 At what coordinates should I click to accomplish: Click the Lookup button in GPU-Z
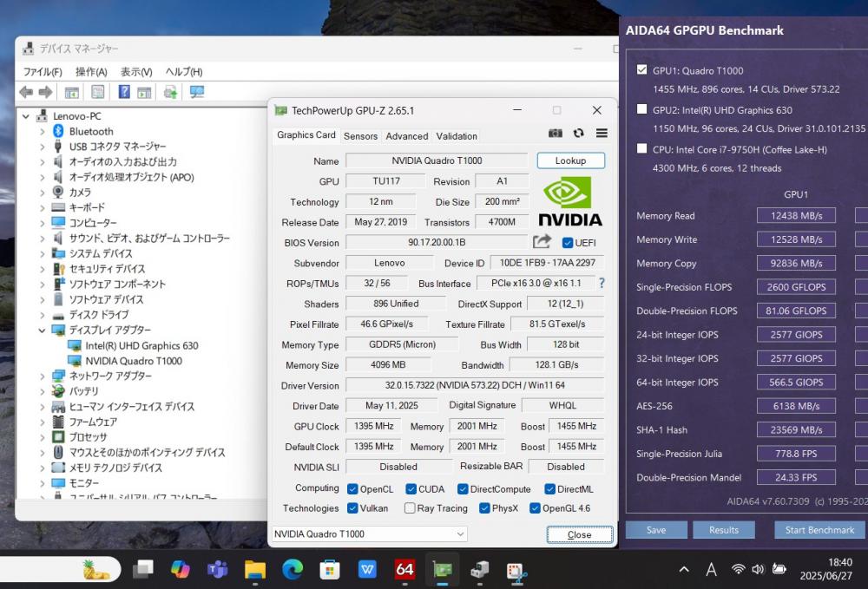[x=571, y=160]
